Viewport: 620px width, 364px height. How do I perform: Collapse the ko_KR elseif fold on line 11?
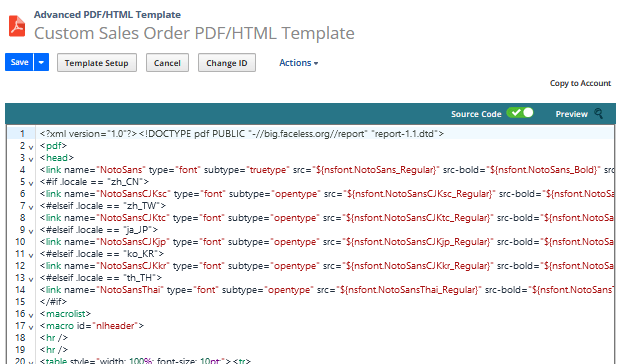click(31, 255)
